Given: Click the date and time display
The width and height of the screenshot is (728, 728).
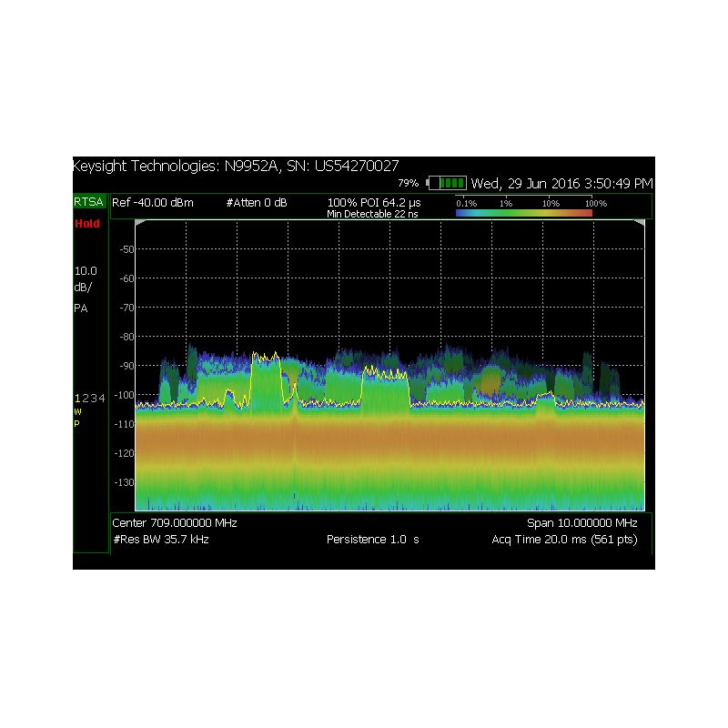Looking at the screenshot, I should [x=561, y=184].
